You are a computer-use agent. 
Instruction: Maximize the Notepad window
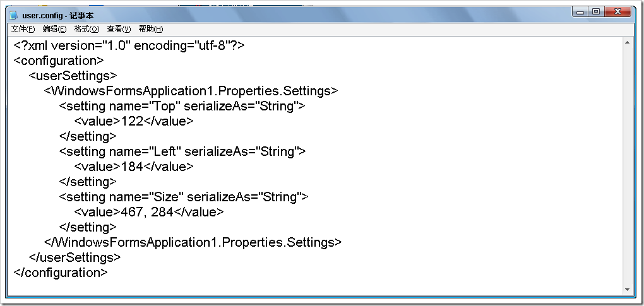tap(595, 13)
